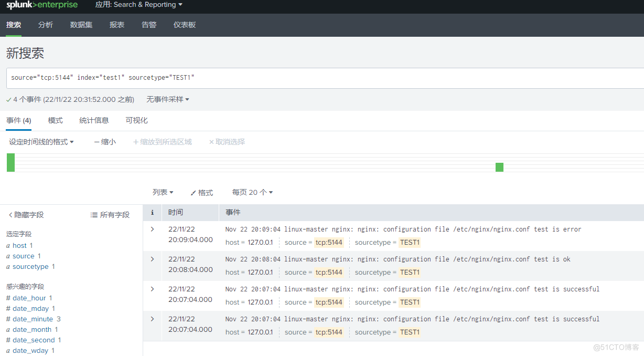Click the chevron icon before 隐藏字段
This screenshot has width=644, height=356.
pos(10,214)
